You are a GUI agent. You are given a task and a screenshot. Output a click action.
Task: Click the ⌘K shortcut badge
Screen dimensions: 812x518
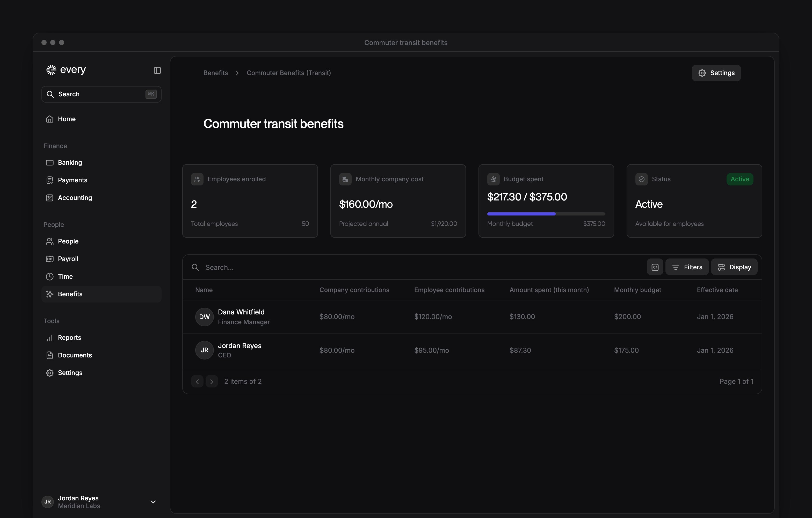pyautogui.click(x=151, y=94)
